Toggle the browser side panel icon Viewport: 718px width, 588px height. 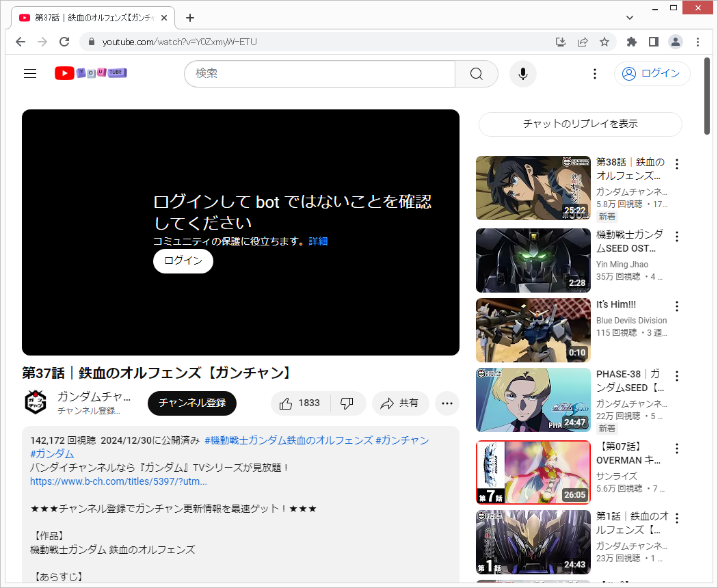pos(654,42)
